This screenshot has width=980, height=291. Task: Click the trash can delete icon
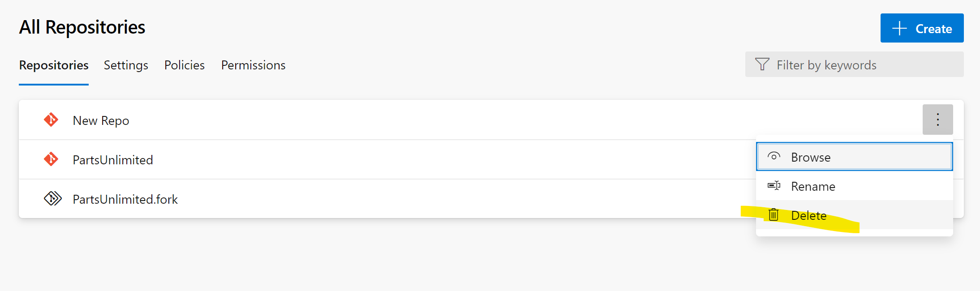(x=774, y=215)
